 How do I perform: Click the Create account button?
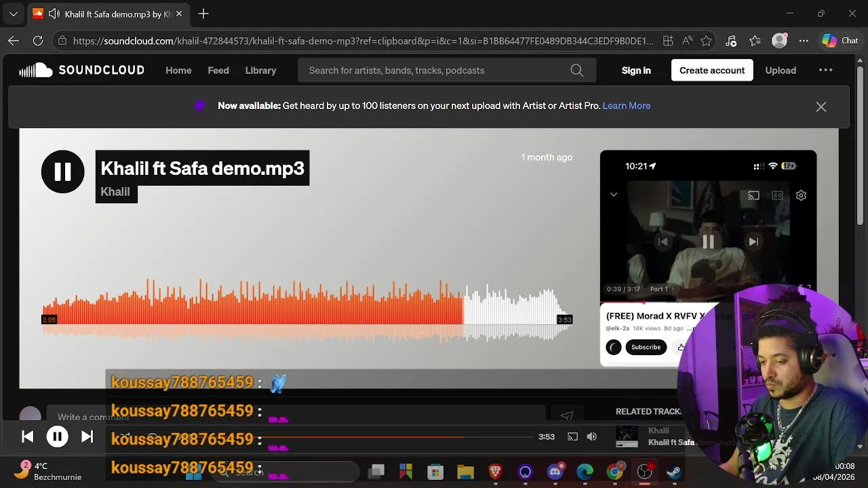click(712, 70)
